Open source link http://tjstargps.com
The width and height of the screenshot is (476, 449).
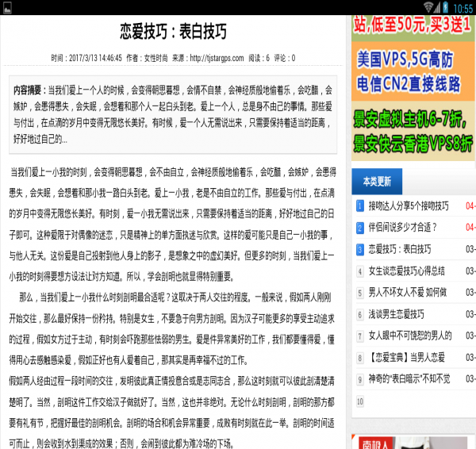click(217, 58)
